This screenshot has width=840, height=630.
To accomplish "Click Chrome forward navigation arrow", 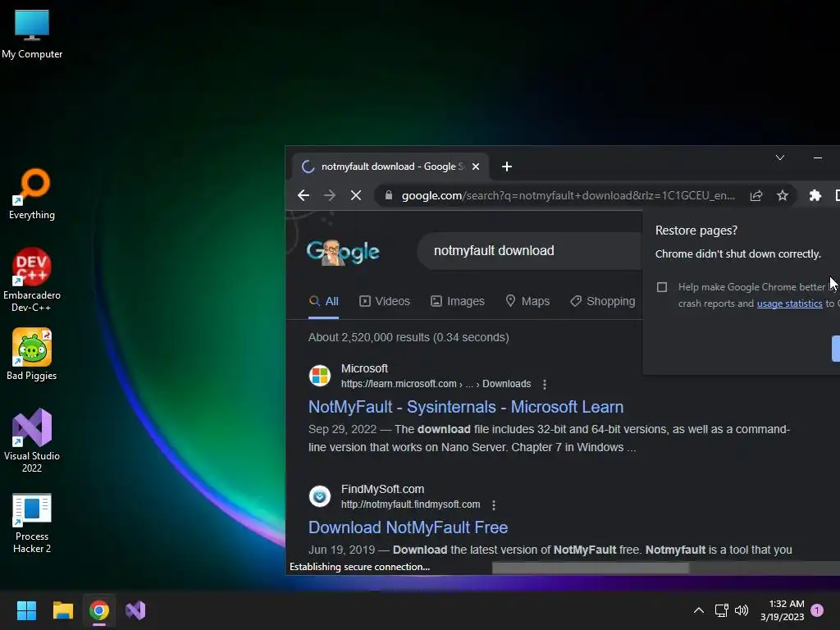I will pos(330,195).
